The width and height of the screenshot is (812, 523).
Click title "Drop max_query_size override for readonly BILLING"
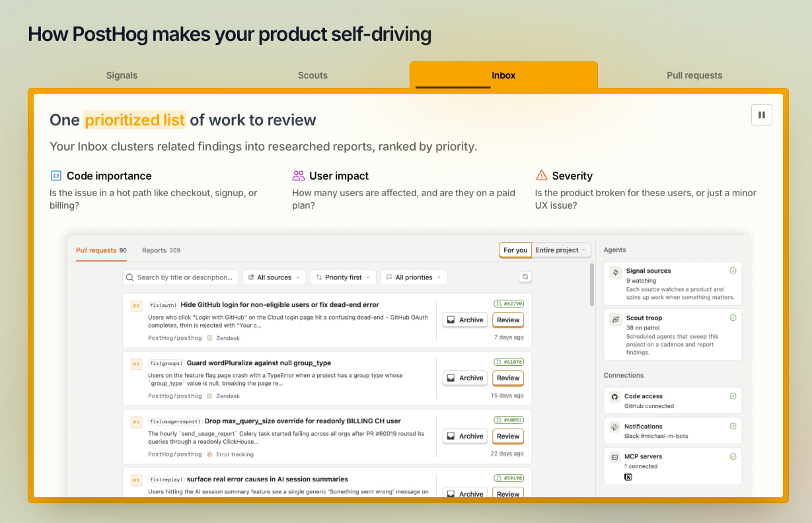(x=303, y=421)
